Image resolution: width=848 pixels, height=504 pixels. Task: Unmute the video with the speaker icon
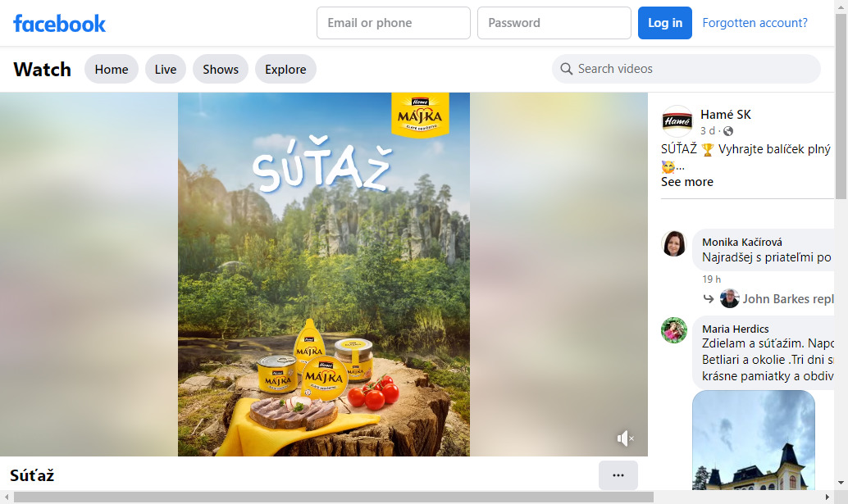pos(625,438)
